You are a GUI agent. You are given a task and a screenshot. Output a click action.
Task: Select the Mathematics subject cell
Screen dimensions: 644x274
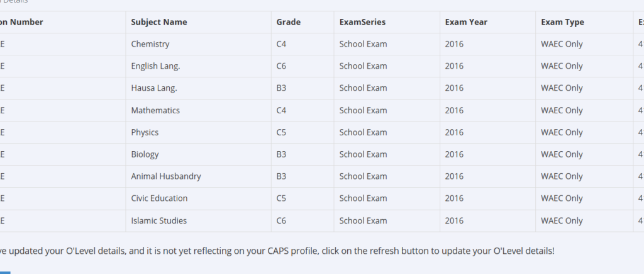coord(155,110)
